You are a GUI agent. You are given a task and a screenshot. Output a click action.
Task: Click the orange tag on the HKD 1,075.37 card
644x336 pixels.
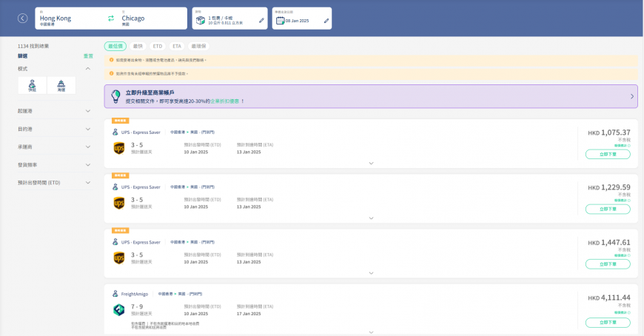(x=121, y=121)
